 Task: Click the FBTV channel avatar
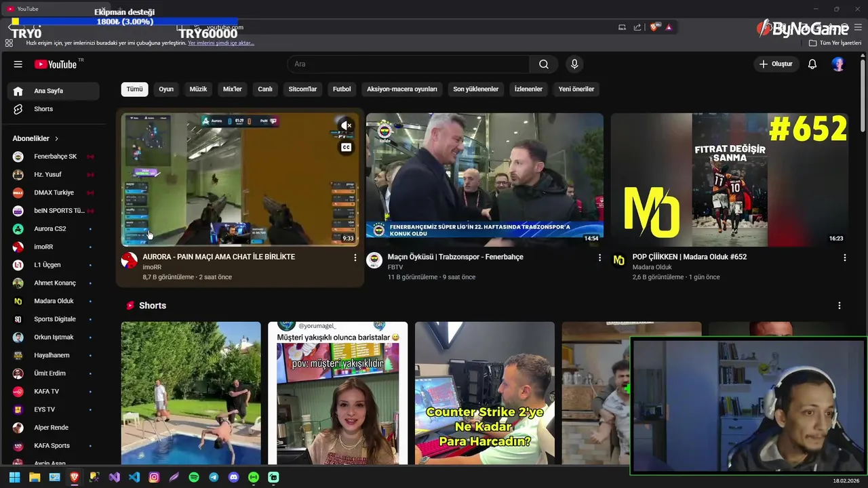pos(374,260)
